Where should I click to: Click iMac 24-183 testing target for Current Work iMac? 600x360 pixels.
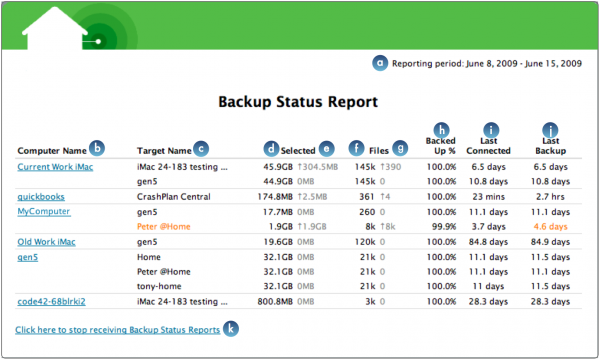[x=182, y=167]
